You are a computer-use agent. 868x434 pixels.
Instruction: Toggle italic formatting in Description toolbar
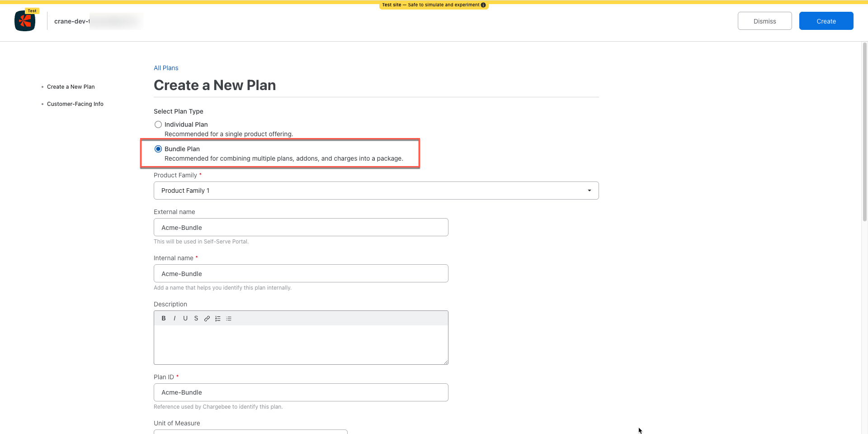(x=175, y=319)
